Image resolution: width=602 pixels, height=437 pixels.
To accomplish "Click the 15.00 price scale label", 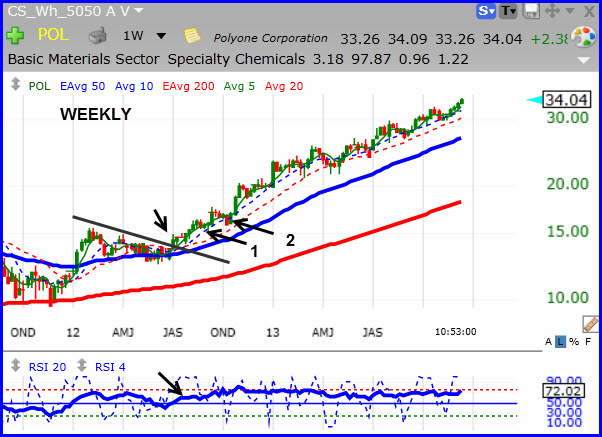I will click(x=567, y=231).
